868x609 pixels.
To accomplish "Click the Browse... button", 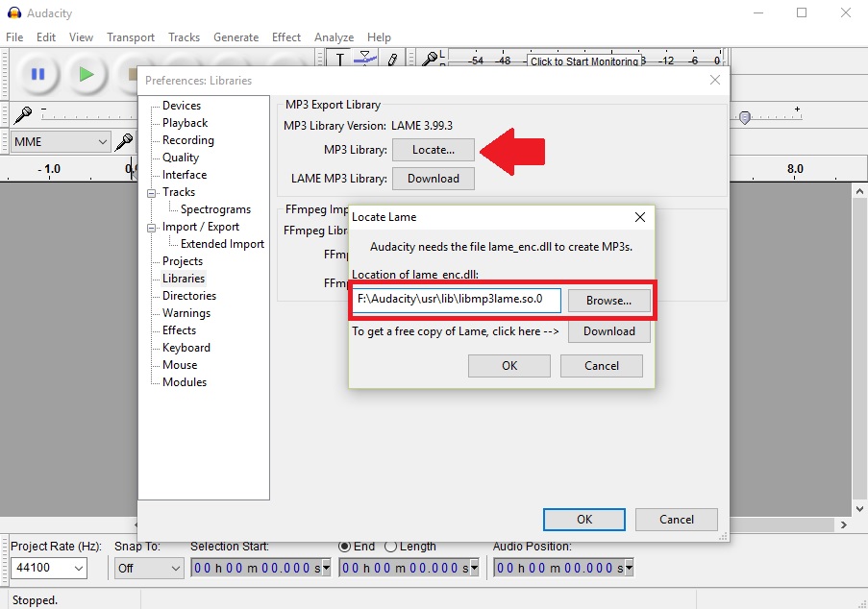I will pos(608,301).
